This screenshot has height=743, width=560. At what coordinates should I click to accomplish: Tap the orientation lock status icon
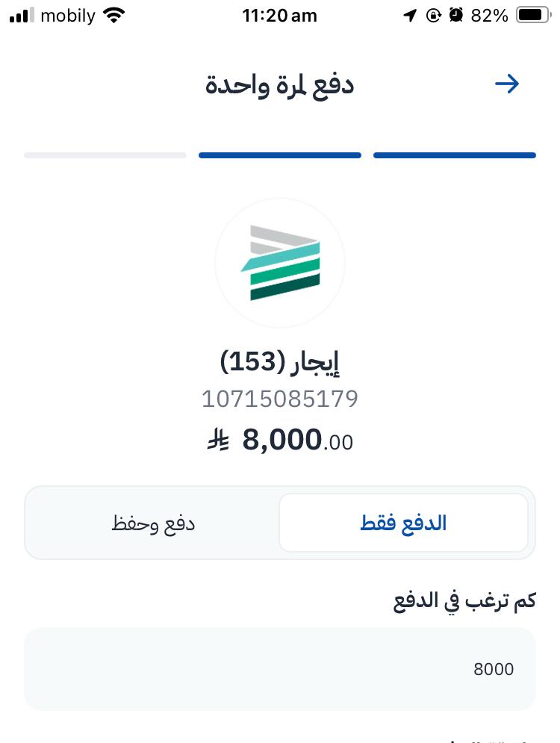click(x=433, y=15)
